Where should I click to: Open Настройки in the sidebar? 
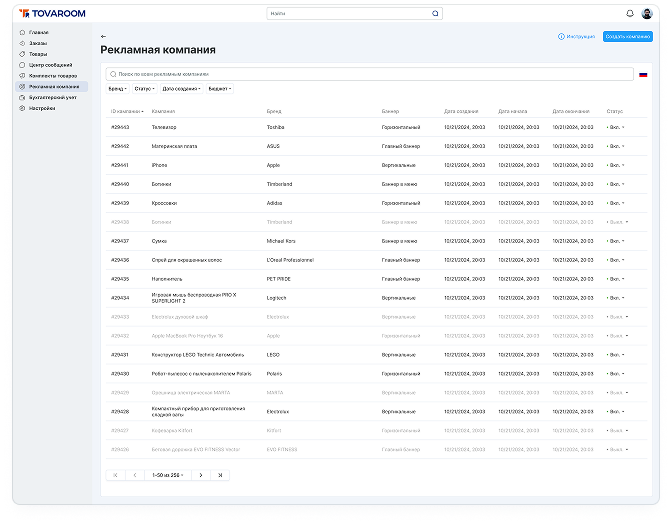click(x=37, y=108)
